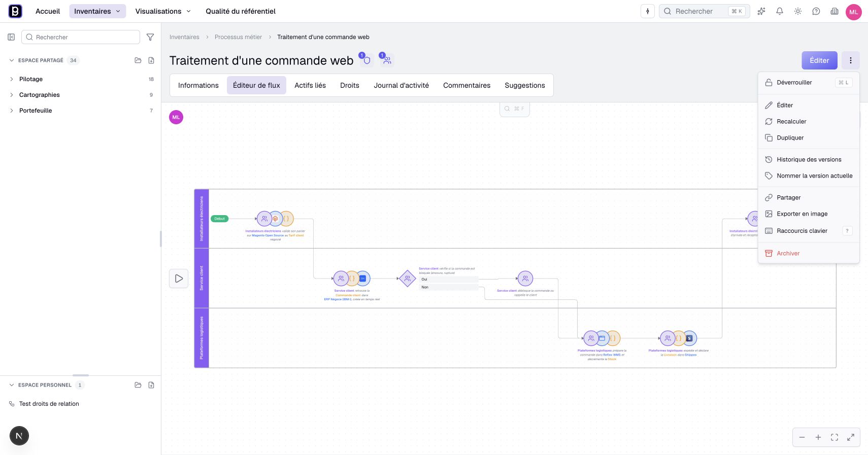Viewport: 868px width, 455px height.
Task: Open the notifications bell
Action: point(780,11)
